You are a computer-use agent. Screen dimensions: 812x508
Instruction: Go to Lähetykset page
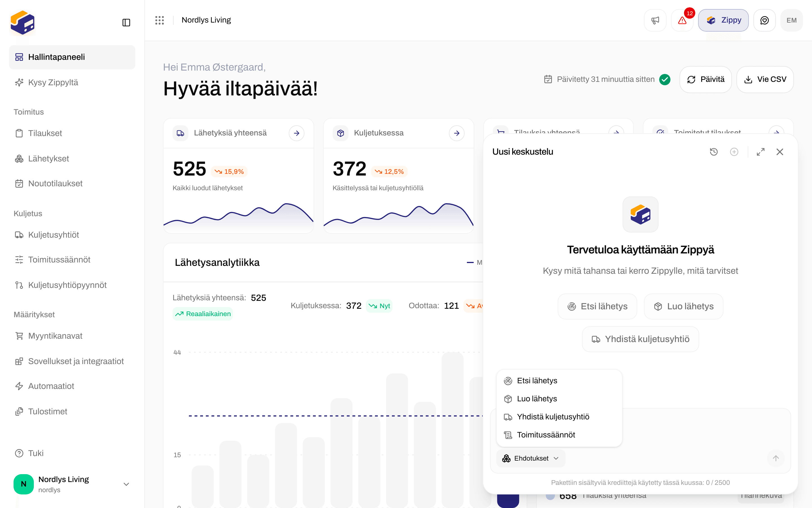(x=72, y=159)
